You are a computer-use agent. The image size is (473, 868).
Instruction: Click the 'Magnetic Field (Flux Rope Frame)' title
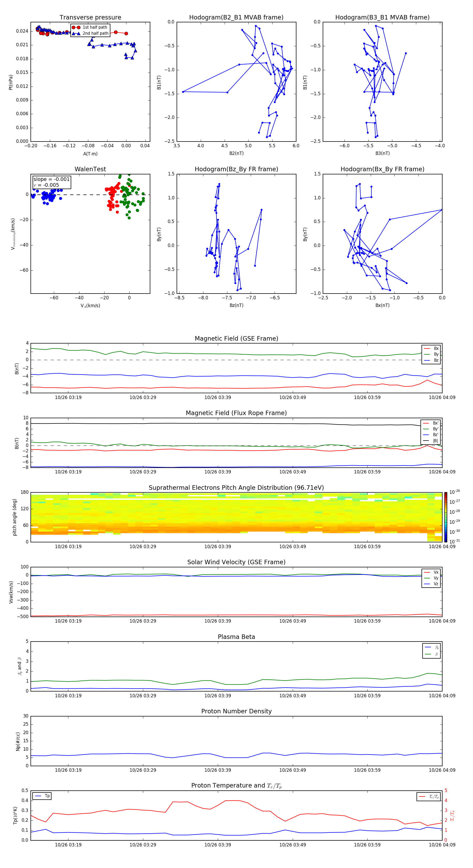click(x=236, y=413)
